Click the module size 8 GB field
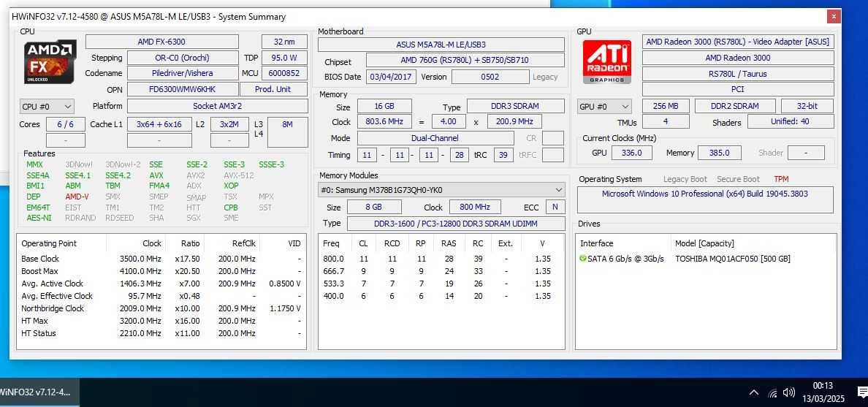Screen dimensions: 868x407 pos(373,207)
